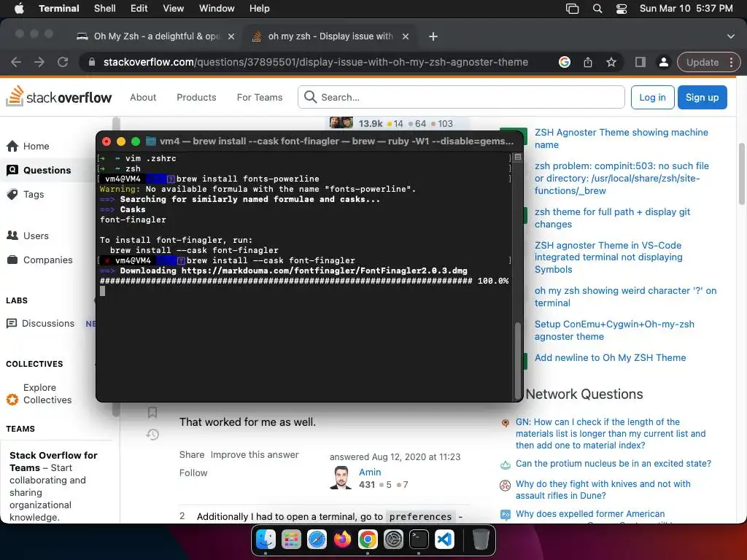The width and height of the screenshot is (747, 560).
Task: Click the date and time in menu bar
Action: pyautogui.click(x=686, y=9)
